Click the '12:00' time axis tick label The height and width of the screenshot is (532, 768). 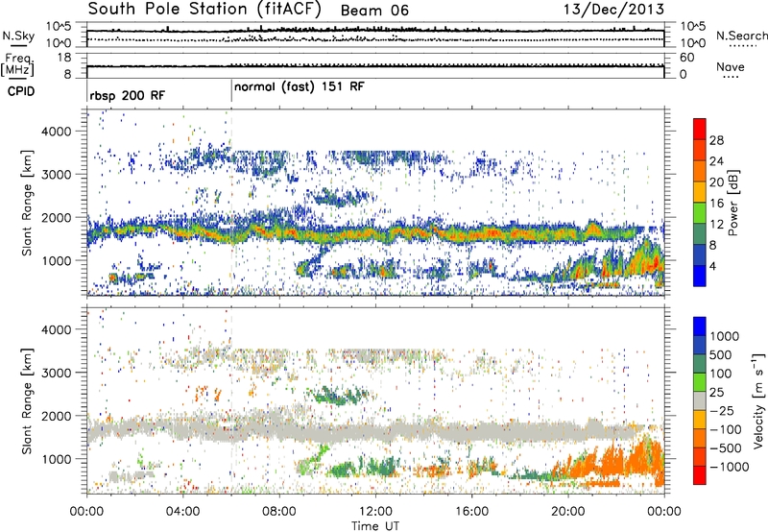coord(375,512)
